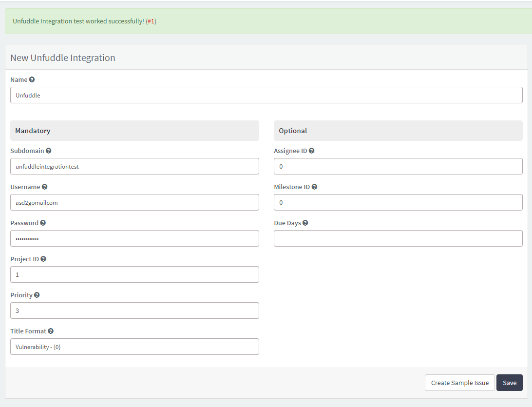
Task: Click the Password label text
Action: [24, 223]
